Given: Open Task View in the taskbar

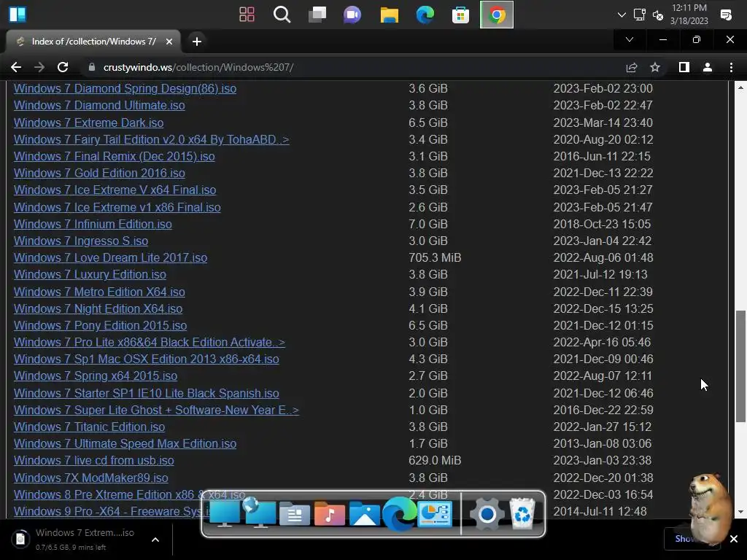Looking at the screenshot, I should pos(317,15).
